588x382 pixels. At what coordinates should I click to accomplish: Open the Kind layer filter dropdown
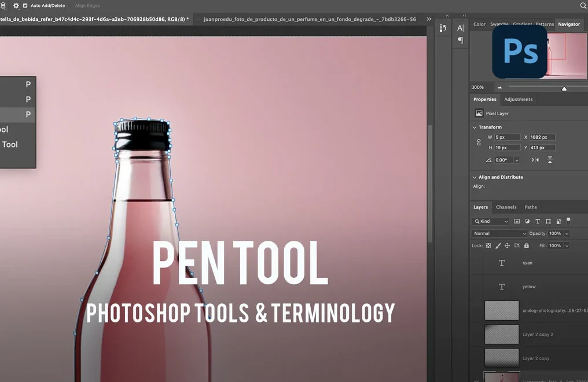[x=491, y=221]
